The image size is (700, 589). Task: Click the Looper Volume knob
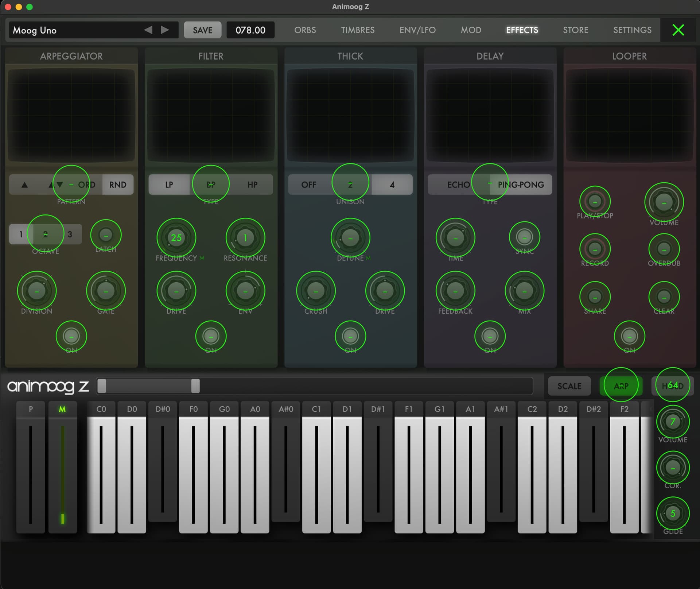tap(664, 202)
